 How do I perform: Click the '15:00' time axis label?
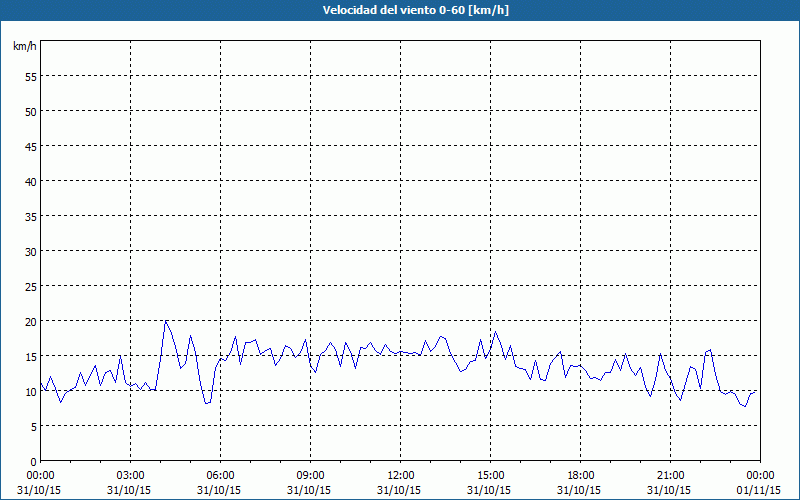pos(490,476)
